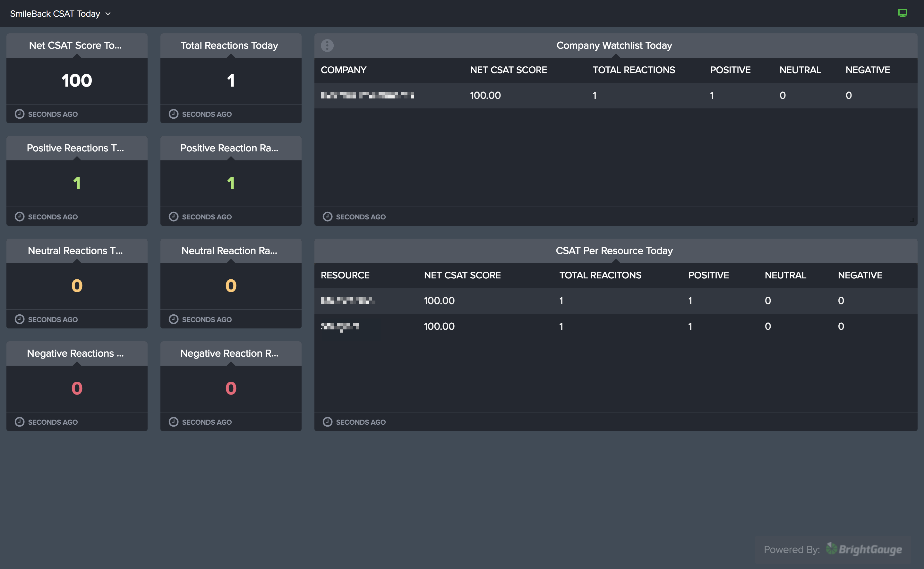Open the SmileBack CSAT Today dashboard dropdown
The image size is (924, 569).
[60, 13]
